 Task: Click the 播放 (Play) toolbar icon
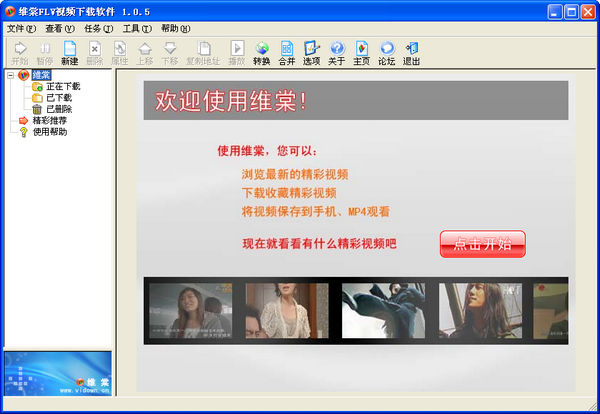click(237, 53)
